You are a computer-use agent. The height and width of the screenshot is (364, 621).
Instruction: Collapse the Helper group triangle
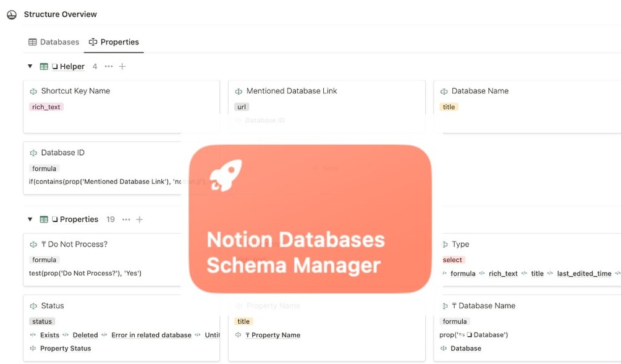pos(30,66)
